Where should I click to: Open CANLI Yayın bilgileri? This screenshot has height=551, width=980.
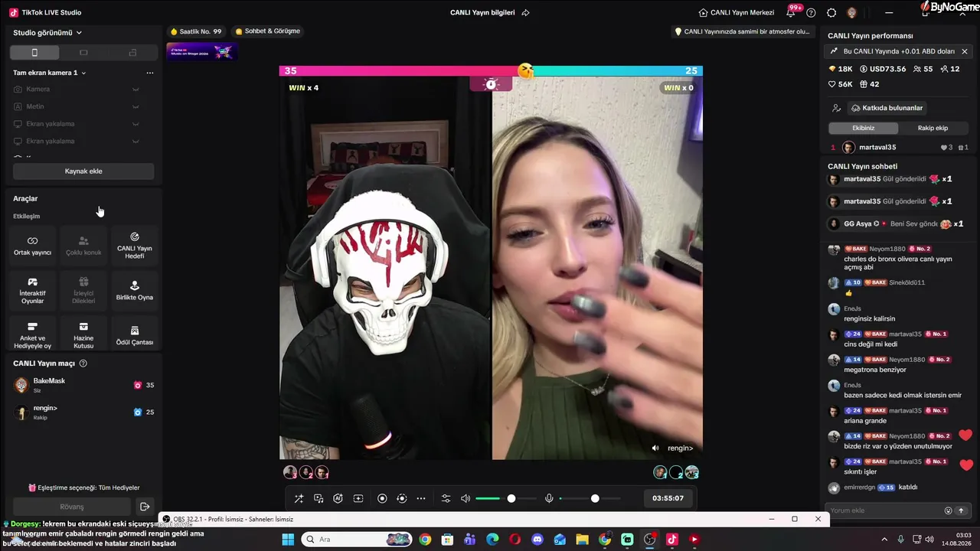tap(482, 12)
